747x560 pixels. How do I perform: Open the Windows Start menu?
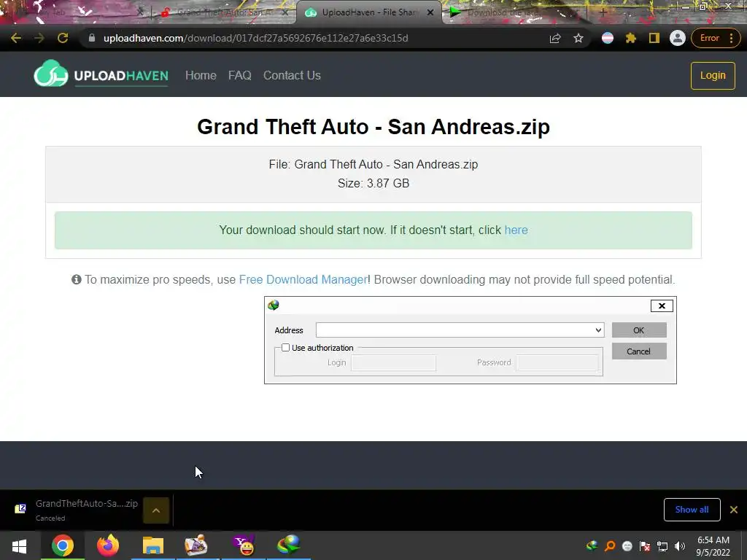[x=19, y=545]
